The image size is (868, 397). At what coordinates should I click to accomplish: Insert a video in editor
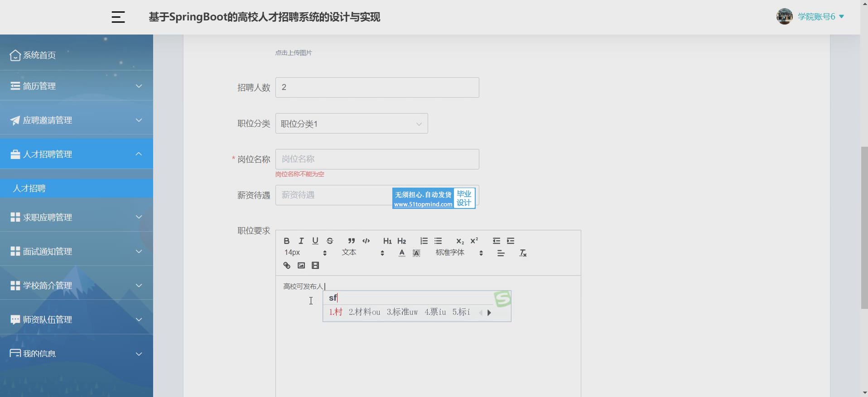pyautogui.click(x=315, y=266)
